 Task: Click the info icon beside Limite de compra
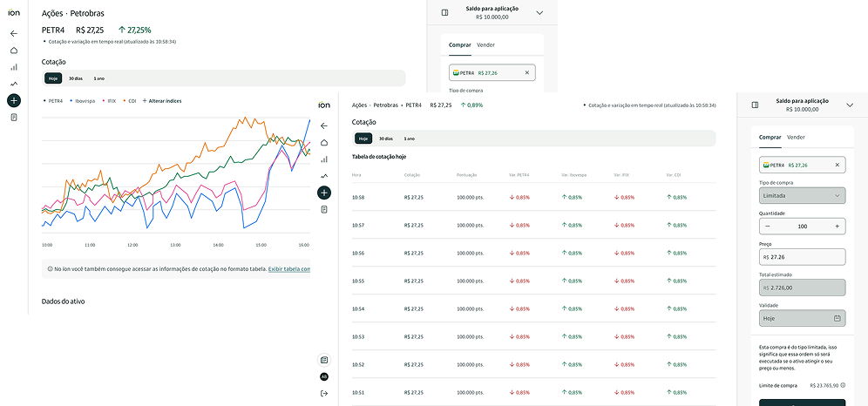click(x=843, y=385)
